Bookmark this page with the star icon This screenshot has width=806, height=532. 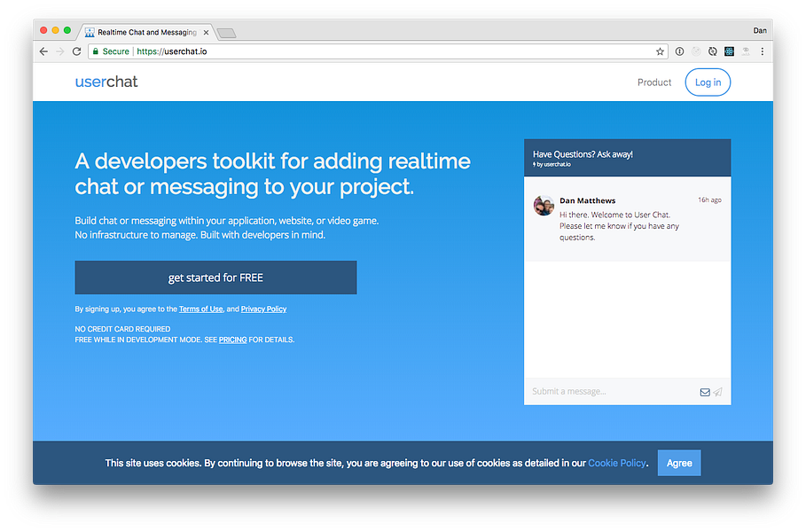click(x=660, y=51)
